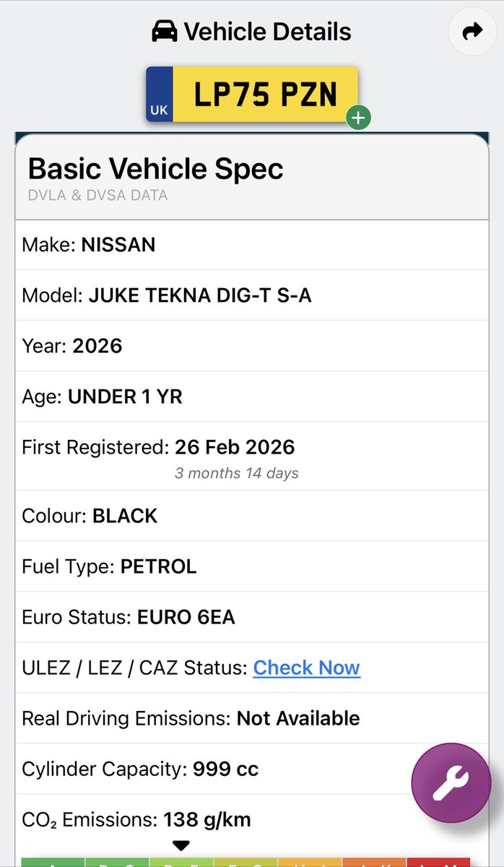Select the First Registered date row

pos(252,456)
